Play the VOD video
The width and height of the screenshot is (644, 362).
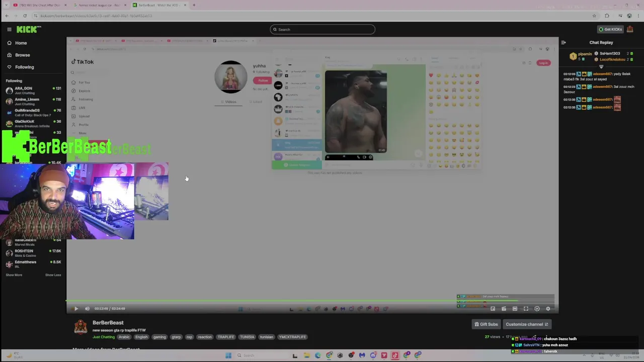coord(76,309)
